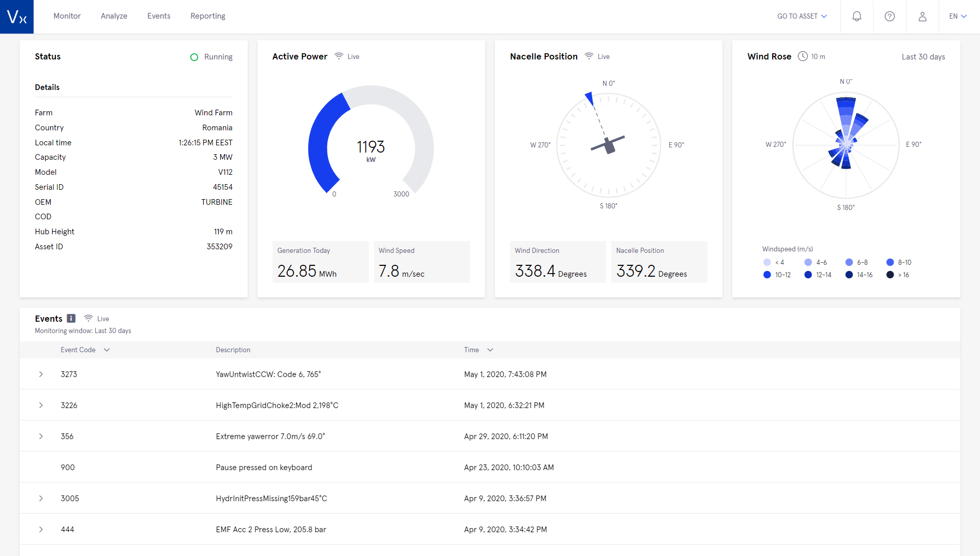
Task: Click the 10 m Wind Rose label
Action: (818, 56)
